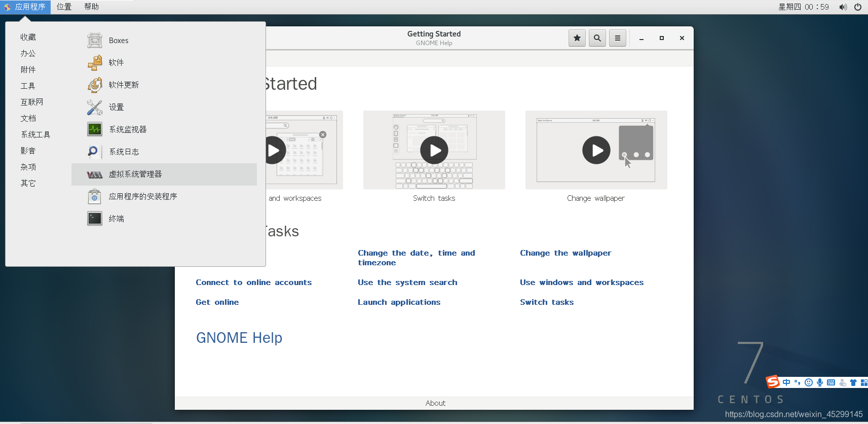Open the Sogou emoji smiley panel
868x424 pixels.
tap(809, 382)
